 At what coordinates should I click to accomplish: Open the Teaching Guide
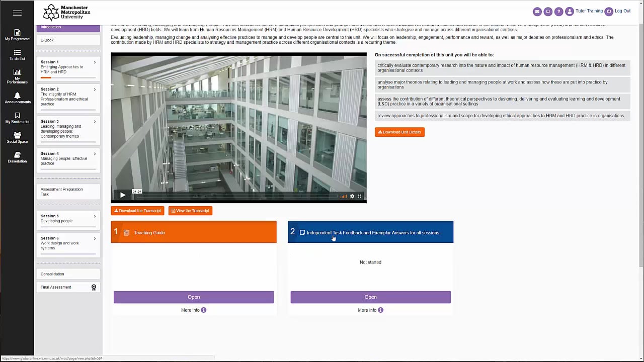(194, 297)
